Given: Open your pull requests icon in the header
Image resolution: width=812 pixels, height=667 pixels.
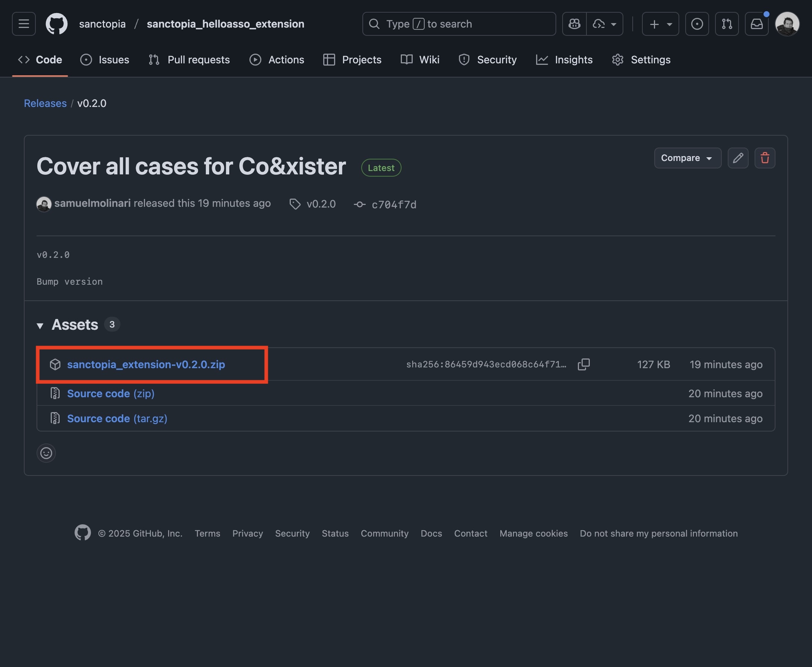Looking at the screenshot, I should pyautogui.click(x=727, y=24).
